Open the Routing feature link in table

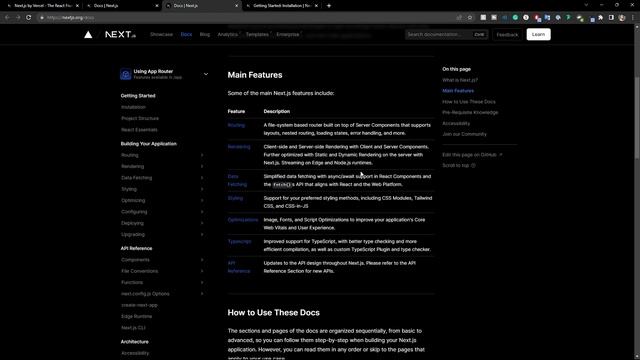click(x=236, y=125)
